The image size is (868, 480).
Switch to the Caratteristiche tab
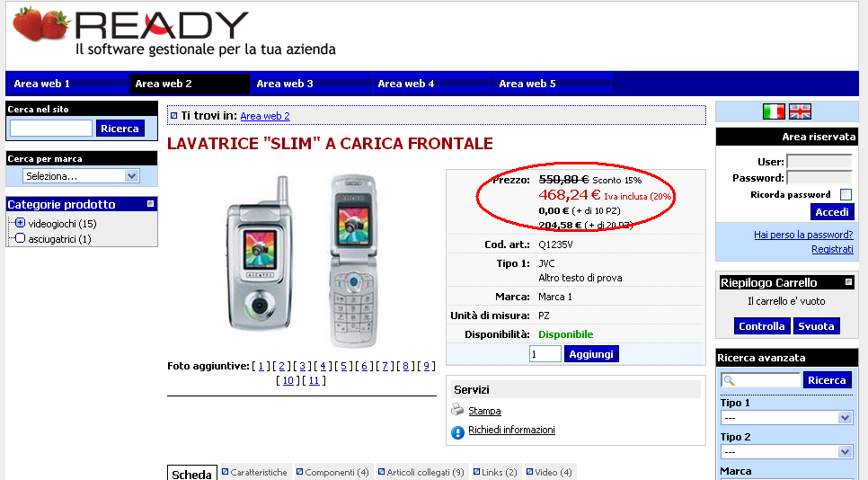(254, 472)
